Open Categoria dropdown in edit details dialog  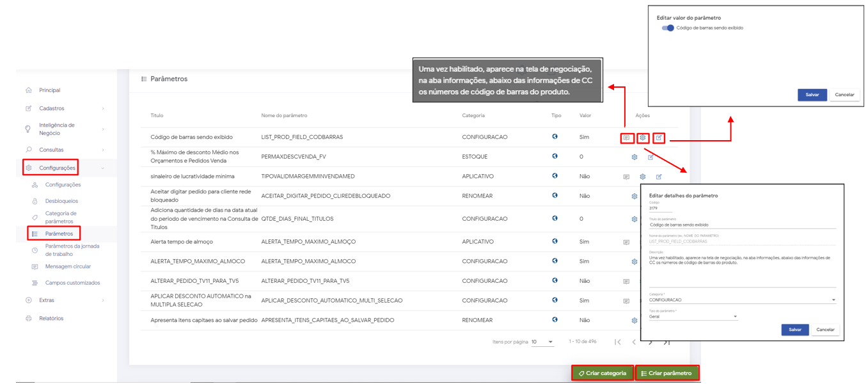point(742,300)
